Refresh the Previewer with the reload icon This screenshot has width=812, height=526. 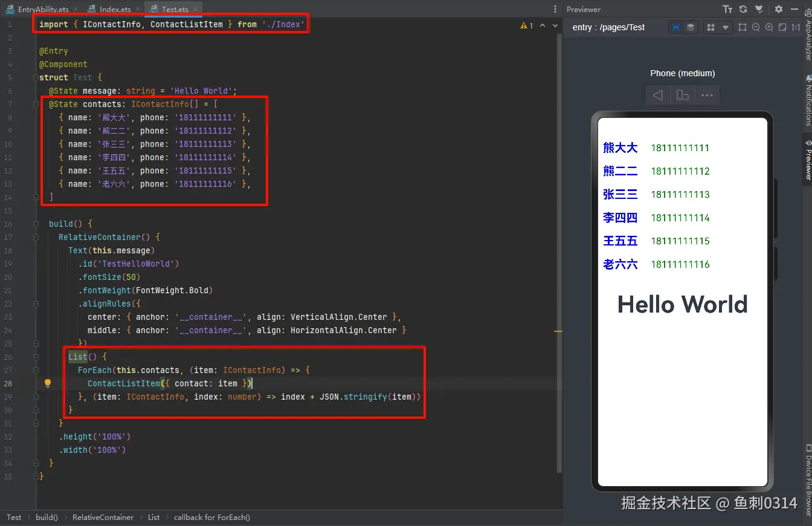click(743, 9)
